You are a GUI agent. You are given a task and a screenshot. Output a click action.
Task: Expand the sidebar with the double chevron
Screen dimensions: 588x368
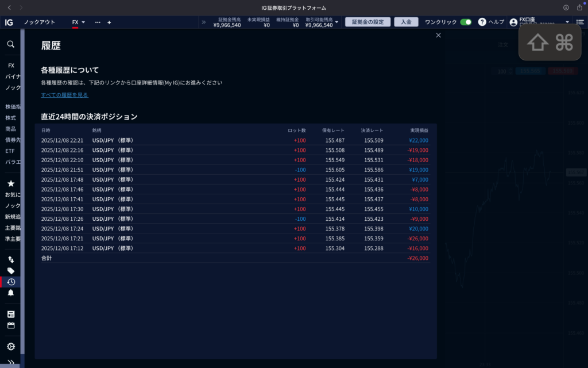10,362
